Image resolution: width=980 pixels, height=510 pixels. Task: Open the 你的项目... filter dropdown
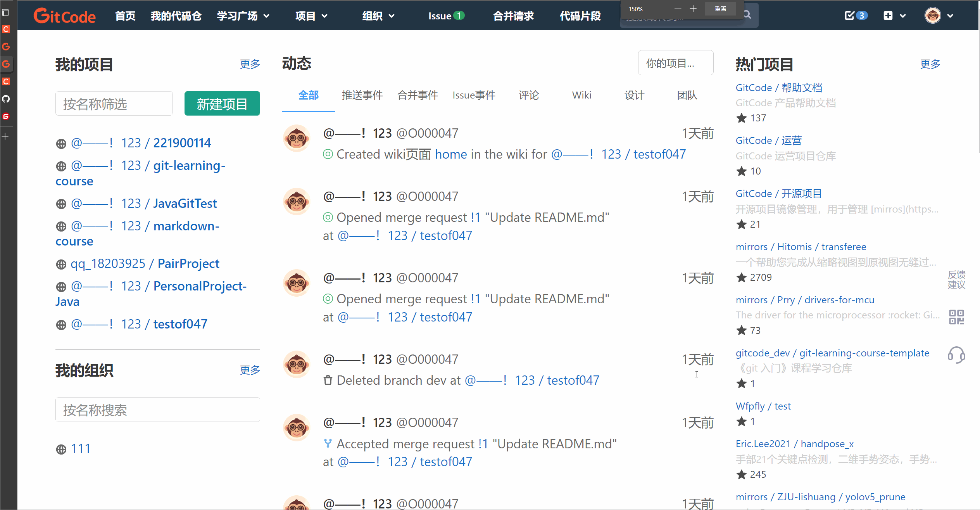click(676, 63)
